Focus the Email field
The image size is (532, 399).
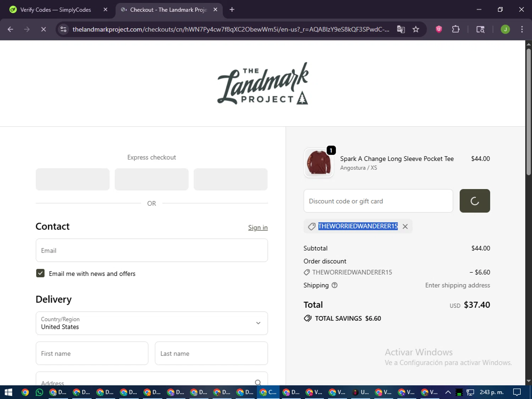[152, 250]
